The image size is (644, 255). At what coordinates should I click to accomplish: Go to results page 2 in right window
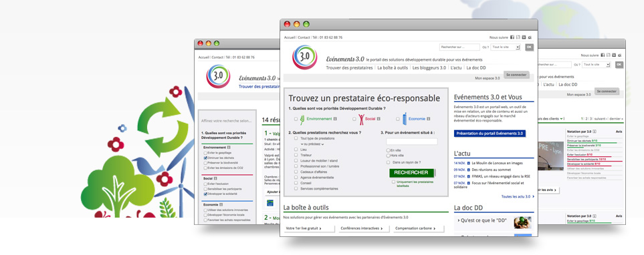(x=586, y=119)
